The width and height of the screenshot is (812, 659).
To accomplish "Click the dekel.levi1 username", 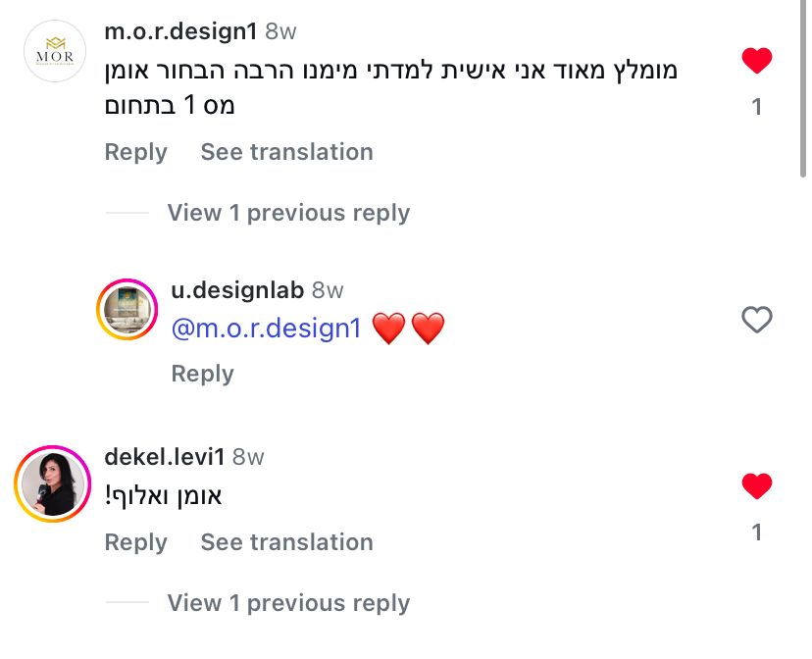I will [x=165, y=457].
